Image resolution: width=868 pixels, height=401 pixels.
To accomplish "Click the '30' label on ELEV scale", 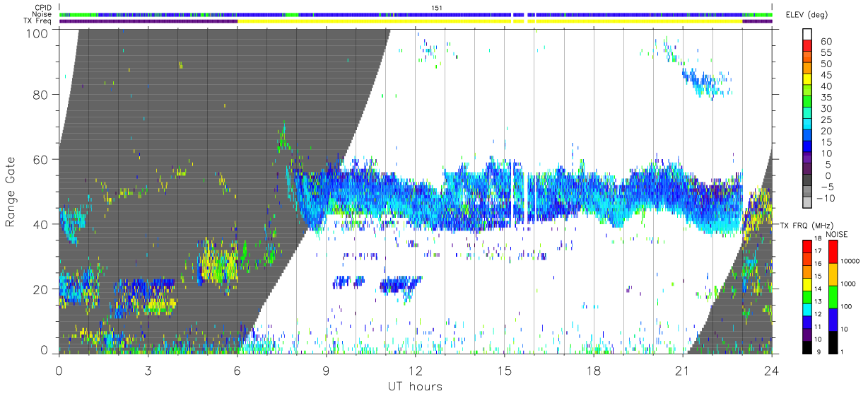I will coord(825,108).
